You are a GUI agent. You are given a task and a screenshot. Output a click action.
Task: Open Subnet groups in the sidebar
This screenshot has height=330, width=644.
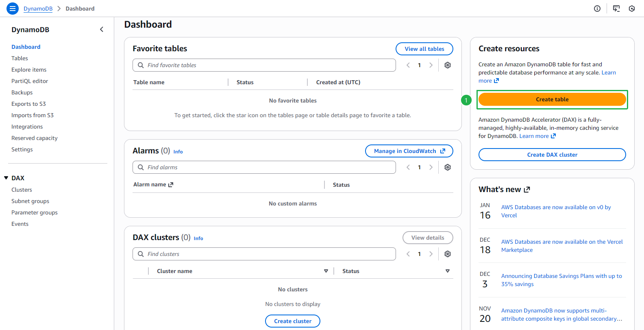tap(30, 201)
